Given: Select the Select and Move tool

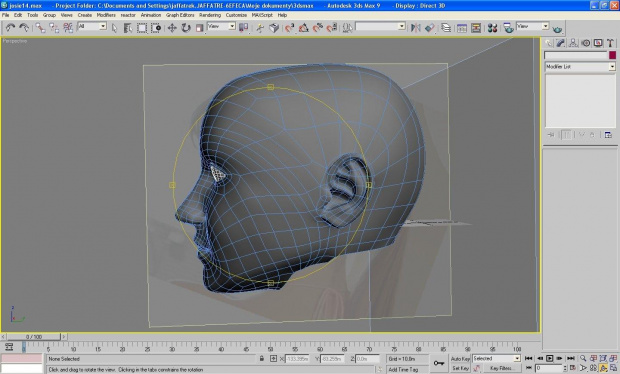Looking at the screenshot, I should (172, 28).
